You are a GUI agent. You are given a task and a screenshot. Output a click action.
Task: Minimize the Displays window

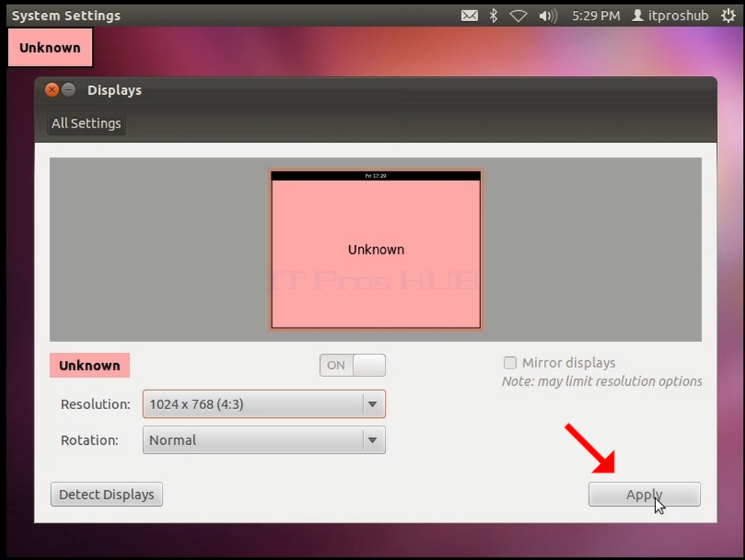69,90
